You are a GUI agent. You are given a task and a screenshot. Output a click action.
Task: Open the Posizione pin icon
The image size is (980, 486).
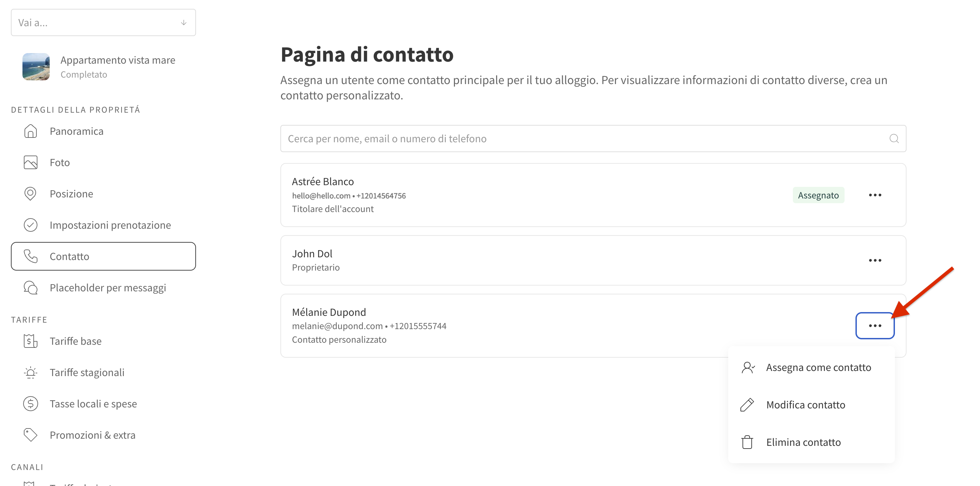tap(30, 194)
